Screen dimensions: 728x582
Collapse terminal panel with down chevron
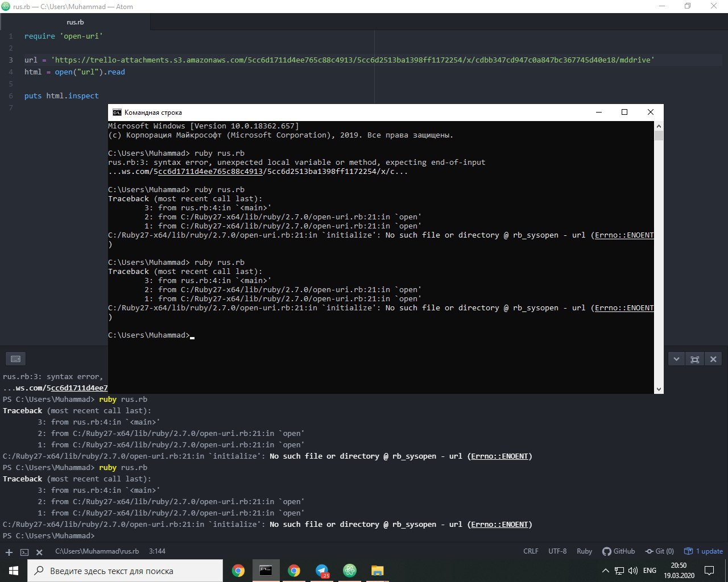click(x=676, y=359)
